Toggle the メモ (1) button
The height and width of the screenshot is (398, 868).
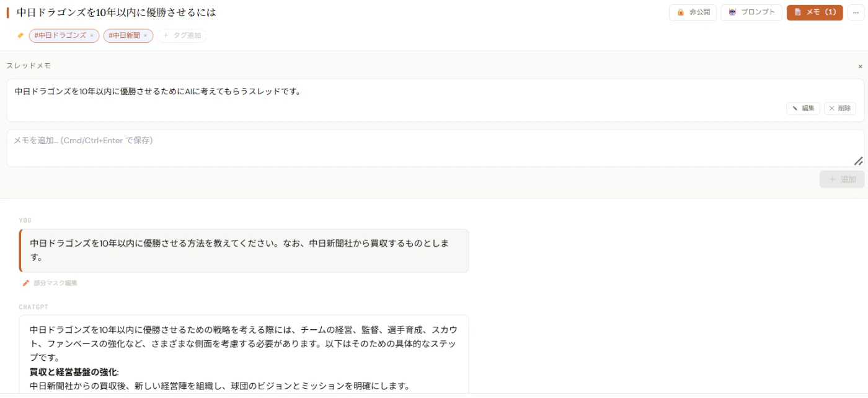point(815,12)
